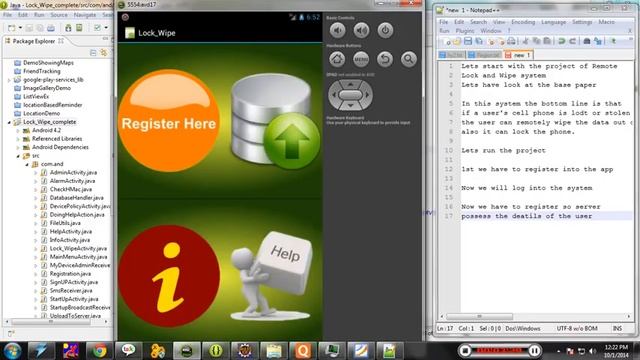Click line 17 text in Notepad++ editor
Screen dimensions: 640x360
tap(527, 216)
